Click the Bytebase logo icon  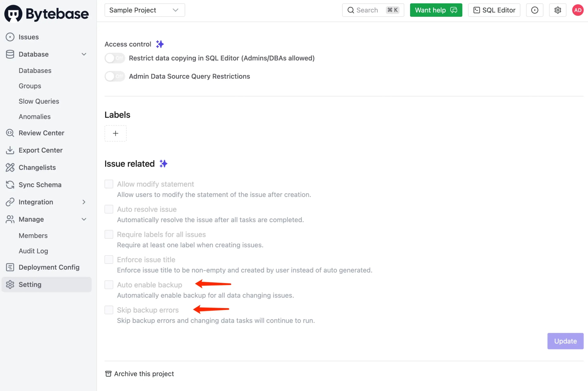tap(13, 13)
